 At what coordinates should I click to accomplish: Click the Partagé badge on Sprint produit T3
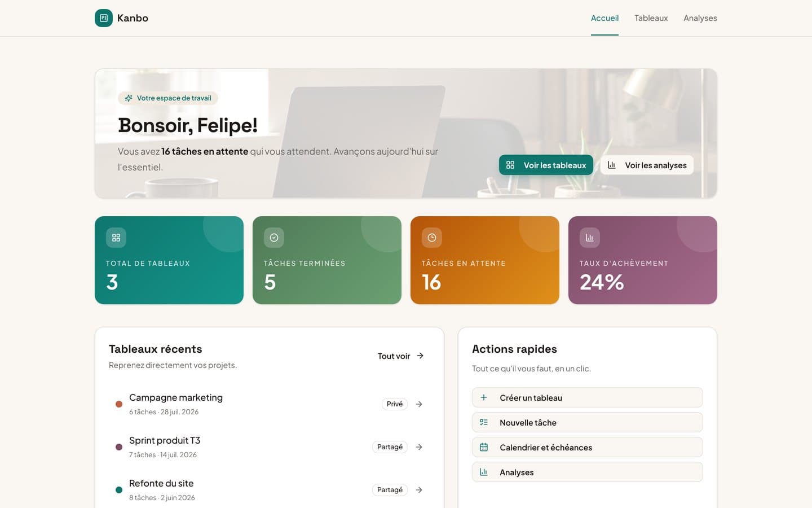point(390,447)
